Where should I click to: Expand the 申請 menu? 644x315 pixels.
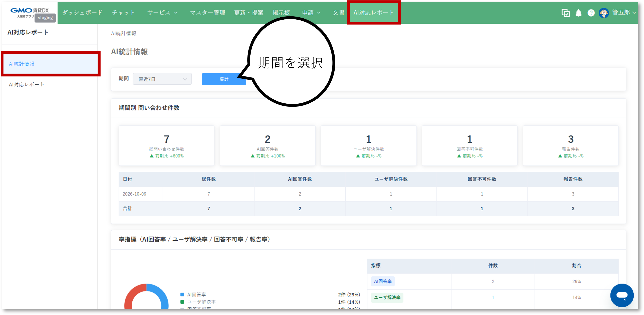tap(311, 13)
